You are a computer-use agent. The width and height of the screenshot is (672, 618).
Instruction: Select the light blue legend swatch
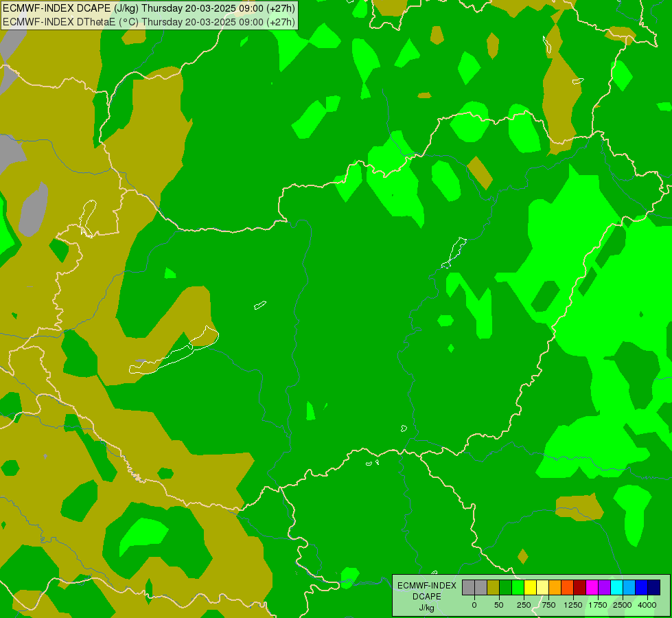pyautogui.click(x=629, y=587)
